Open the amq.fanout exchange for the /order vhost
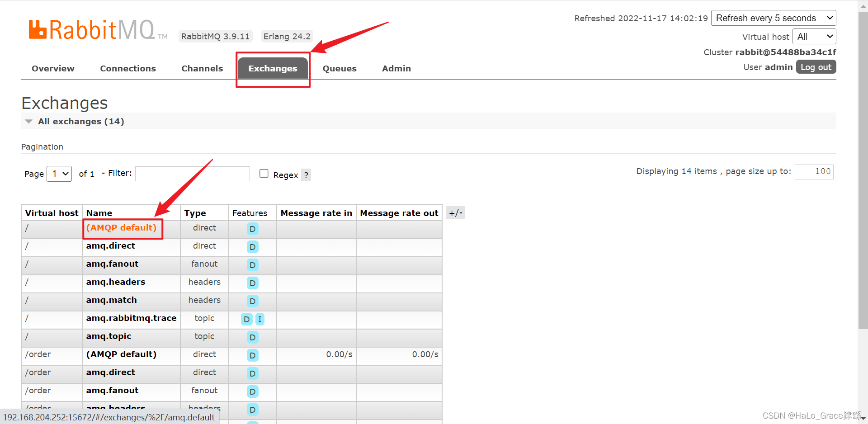 [112, 390]
